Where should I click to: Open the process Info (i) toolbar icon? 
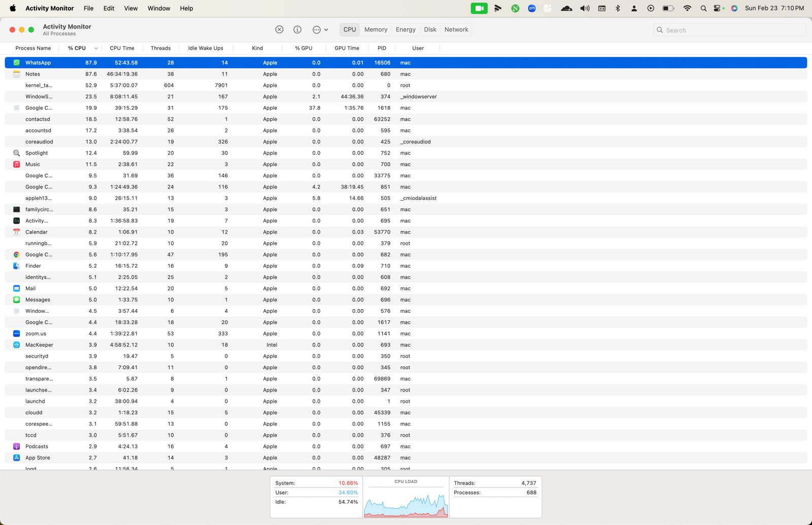point(297,29)
